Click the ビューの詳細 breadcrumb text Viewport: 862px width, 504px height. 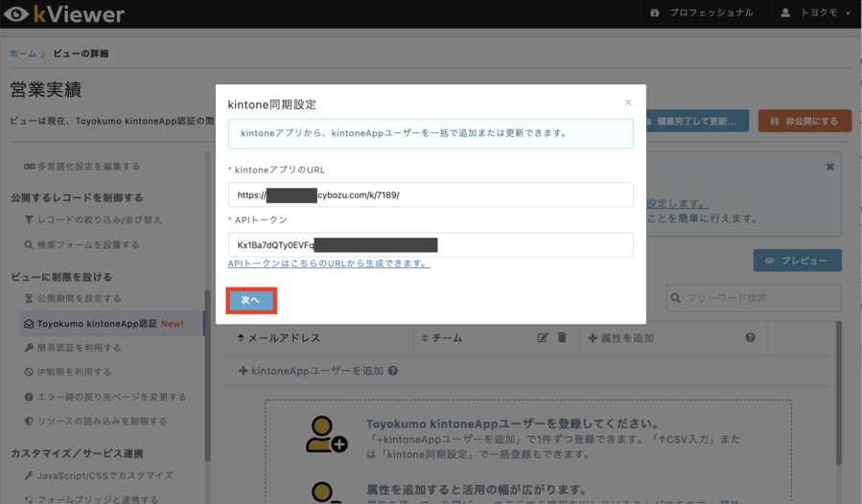[81, 54]
